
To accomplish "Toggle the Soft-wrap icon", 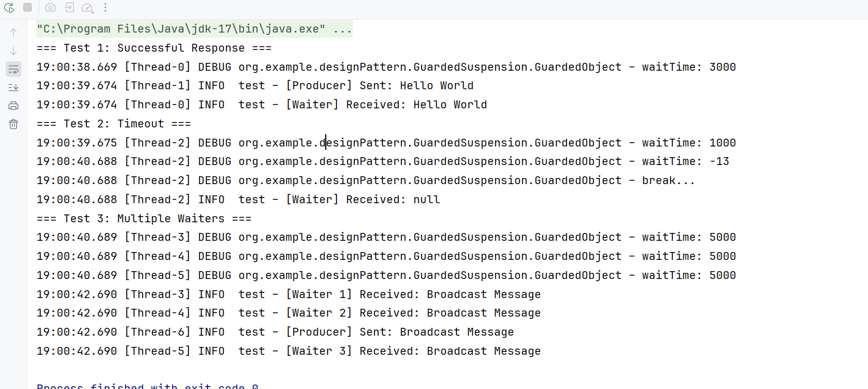I will (x=13, y=70).
